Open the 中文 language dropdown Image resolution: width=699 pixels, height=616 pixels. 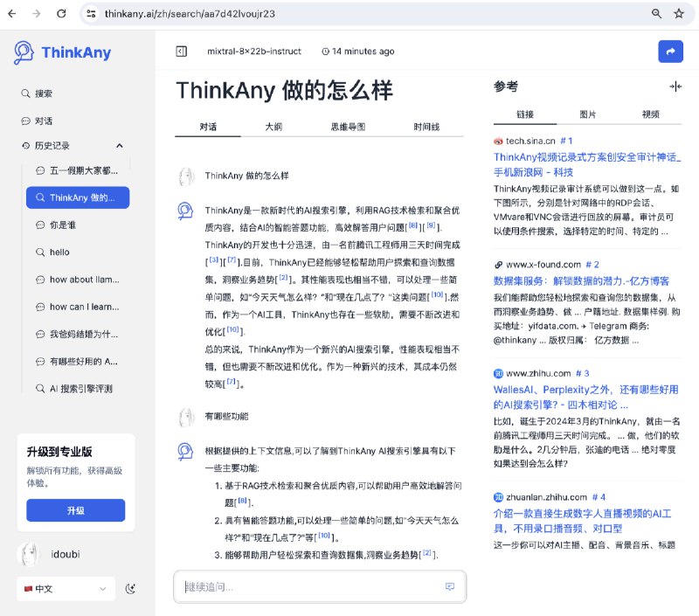pyautogui.click(x=66, y=589)
